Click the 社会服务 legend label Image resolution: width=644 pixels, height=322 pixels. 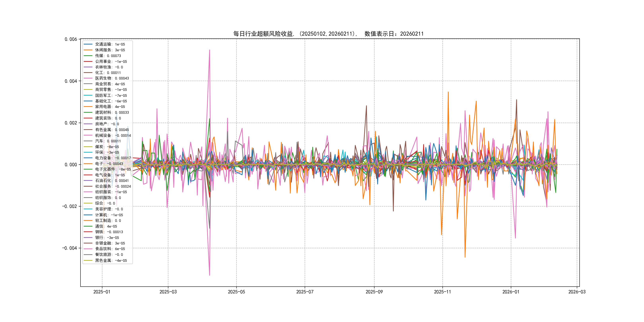tap(113, 186)
